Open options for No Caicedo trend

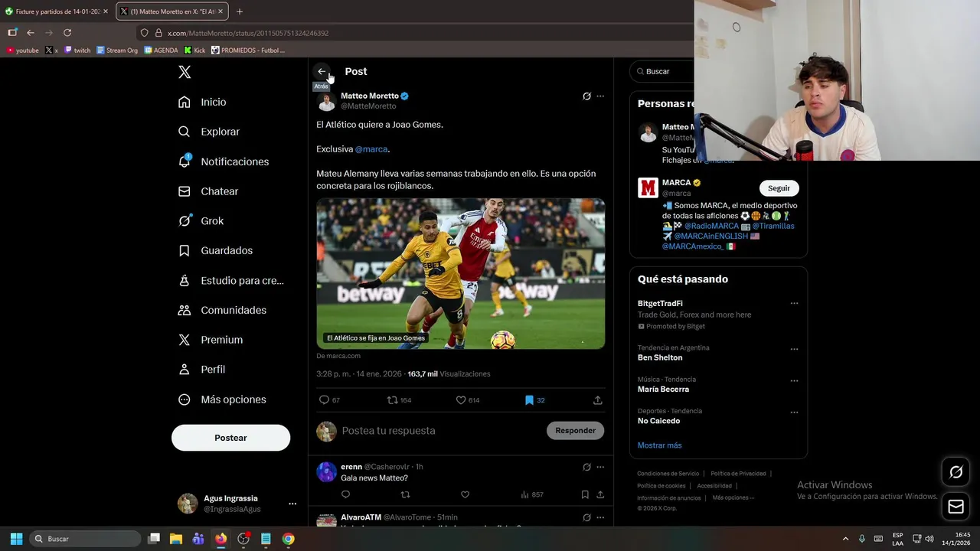click(x=794, y=412)
